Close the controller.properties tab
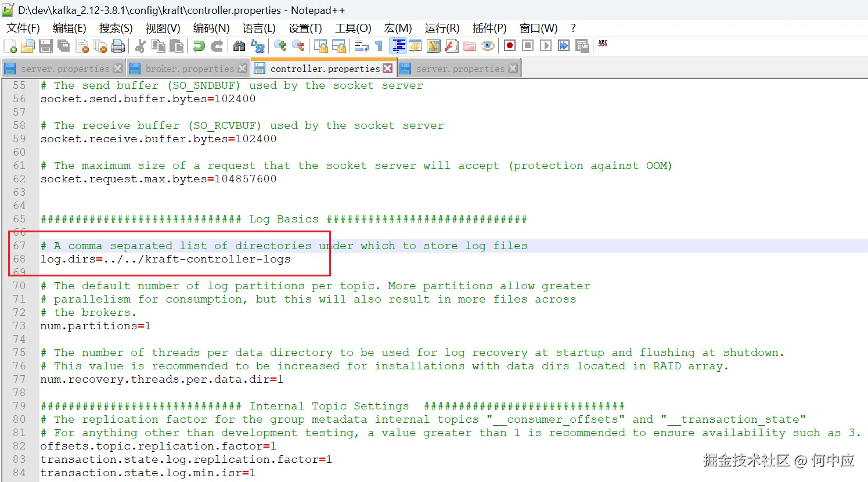868x482 pixels. click(x=387, y=69)
